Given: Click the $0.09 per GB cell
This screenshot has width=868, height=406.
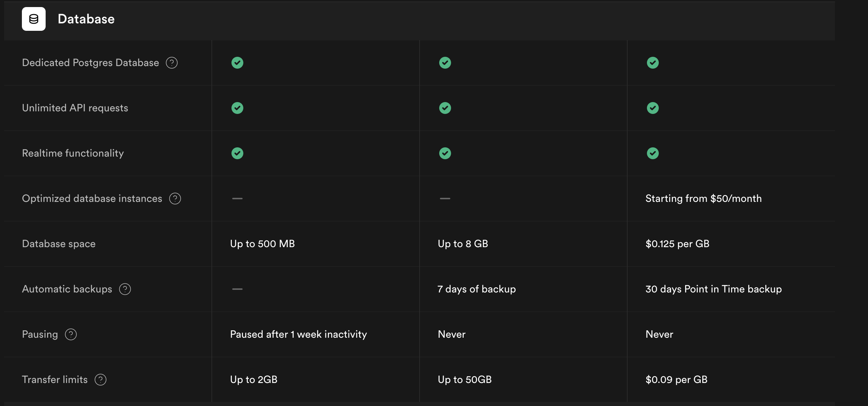Looking at the screenshot, I should tap(677, 380).
